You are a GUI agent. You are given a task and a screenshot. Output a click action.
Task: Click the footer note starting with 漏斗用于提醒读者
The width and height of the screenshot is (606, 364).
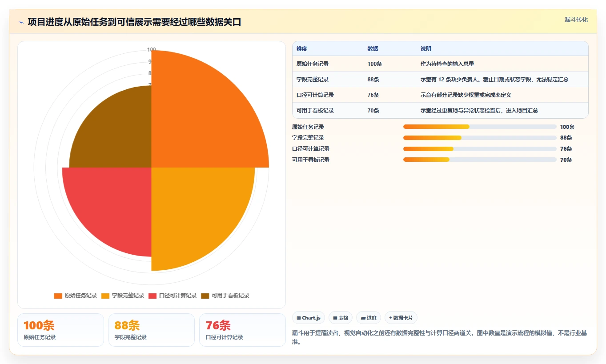click(x=440, y=337)
